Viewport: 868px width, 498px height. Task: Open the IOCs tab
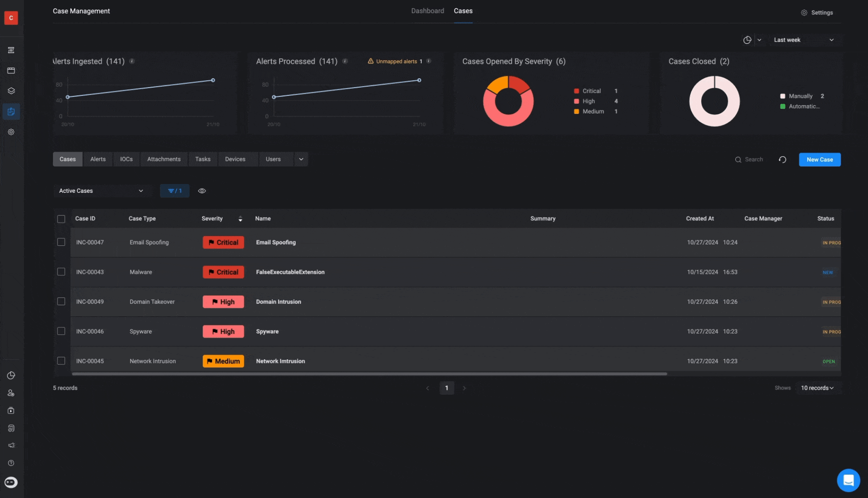tap(126, 160)
